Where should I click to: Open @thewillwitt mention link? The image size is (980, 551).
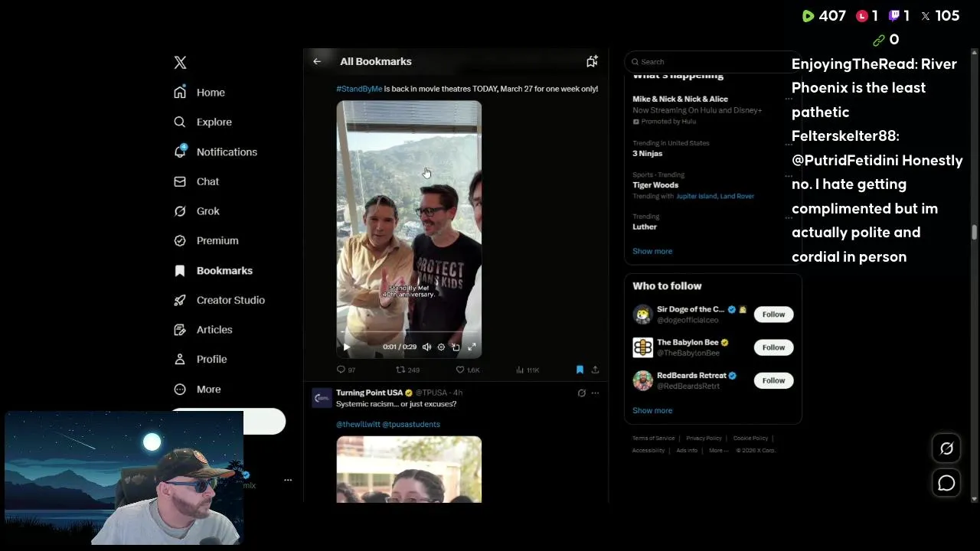(358, 424)
